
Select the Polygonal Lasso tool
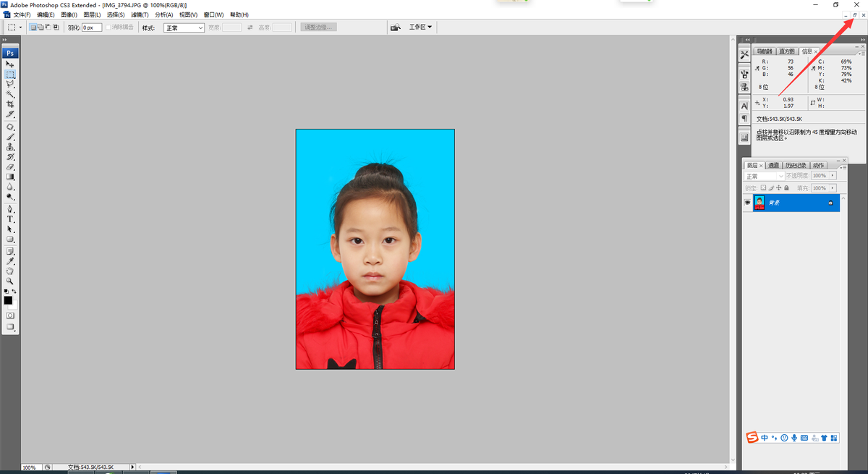pyautogui.click(x=10, y=84)
